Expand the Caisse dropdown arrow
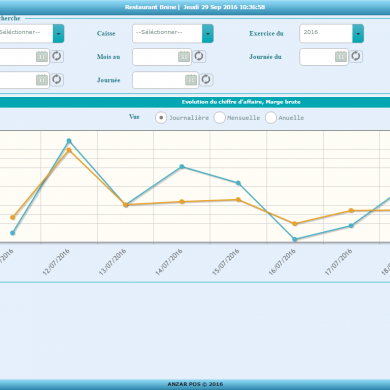390x390 pixels. tap(208, 33)
